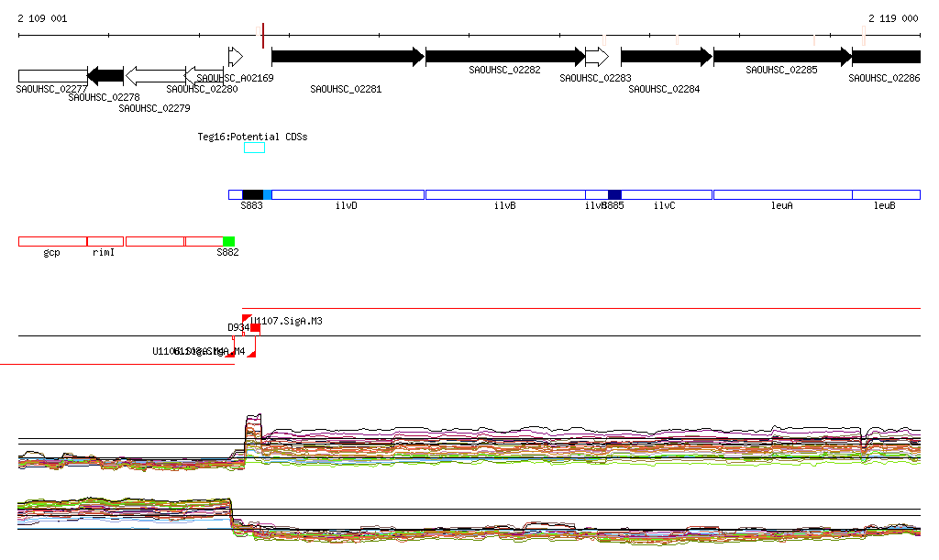Select the white SAOUHSC_02283 gene arrow
Image resolution: width=939 pixels, height=560 pixels.
click(x=596, y=57)
